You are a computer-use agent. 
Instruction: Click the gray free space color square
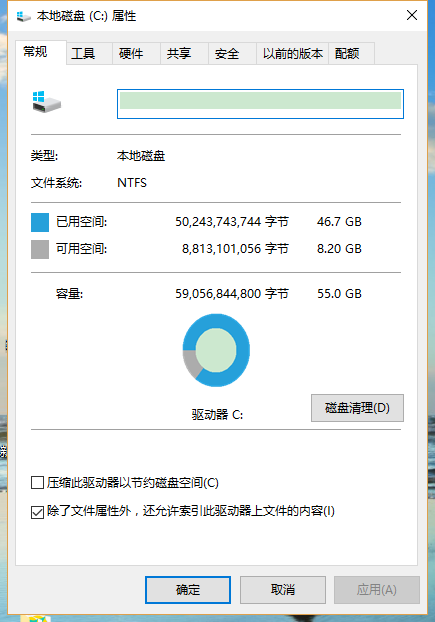tap(40, 250)
